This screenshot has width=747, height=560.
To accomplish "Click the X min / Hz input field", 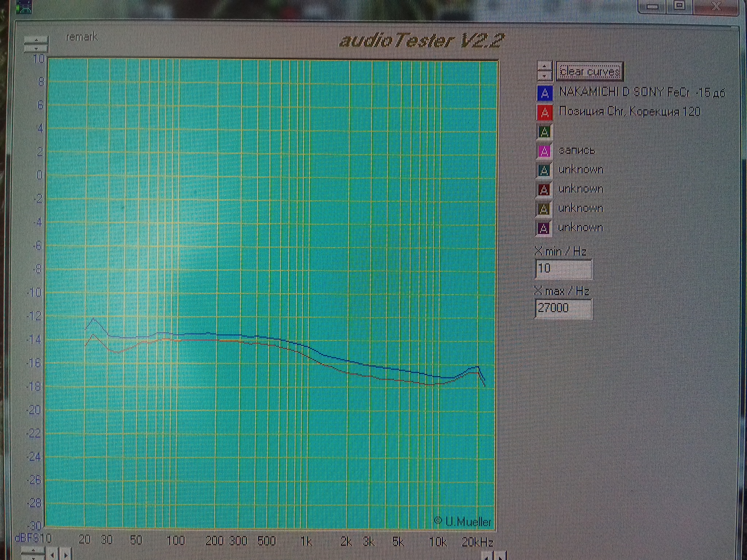I will point(563,269).
